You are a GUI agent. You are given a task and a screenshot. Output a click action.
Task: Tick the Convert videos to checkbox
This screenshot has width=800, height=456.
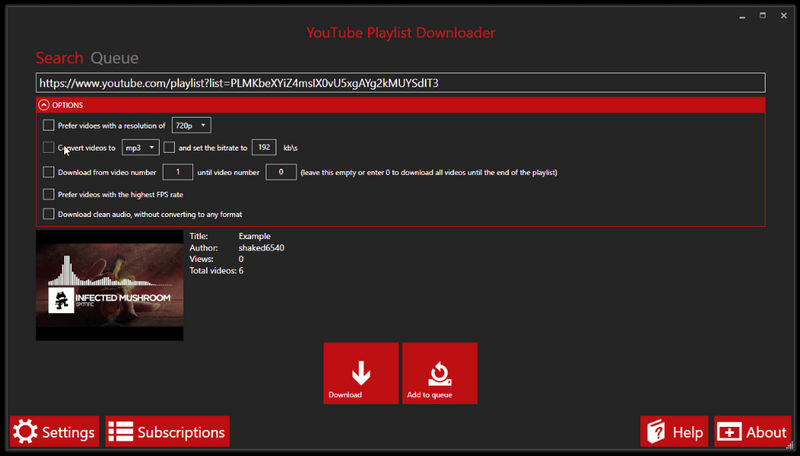click(x=48, y=147)
